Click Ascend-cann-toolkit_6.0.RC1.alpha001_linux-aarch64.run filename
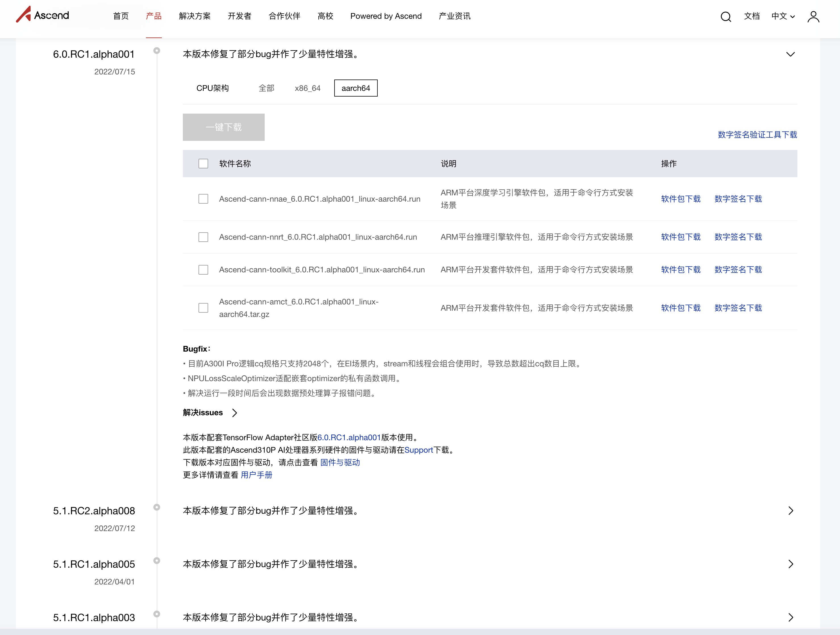 (x=322, y=270)
